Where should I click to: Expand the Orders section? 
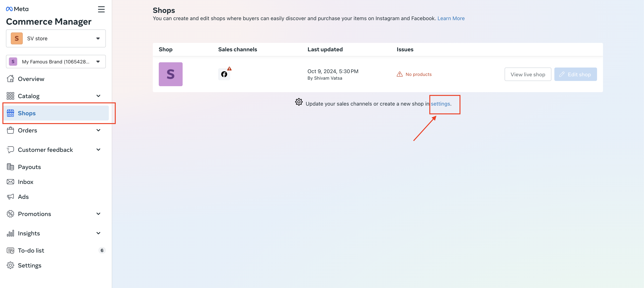pos(98,130)
